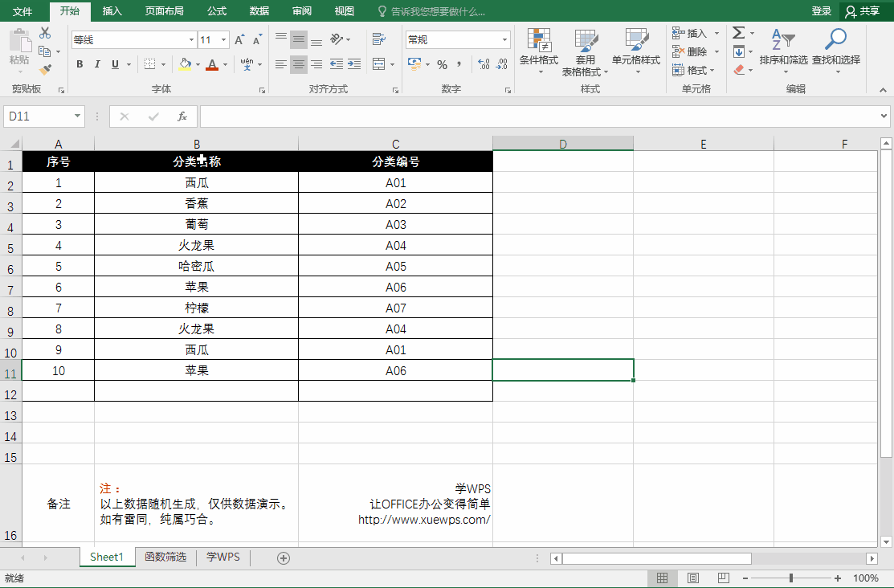
Task: Click 共享 share button
Action: [863, 10]
